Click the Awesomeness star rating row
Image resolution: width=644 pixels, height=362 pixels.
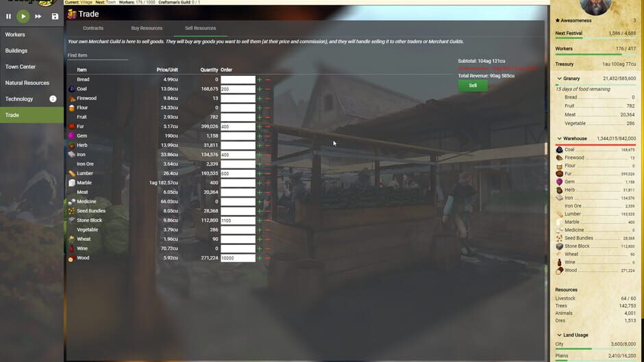595,20
